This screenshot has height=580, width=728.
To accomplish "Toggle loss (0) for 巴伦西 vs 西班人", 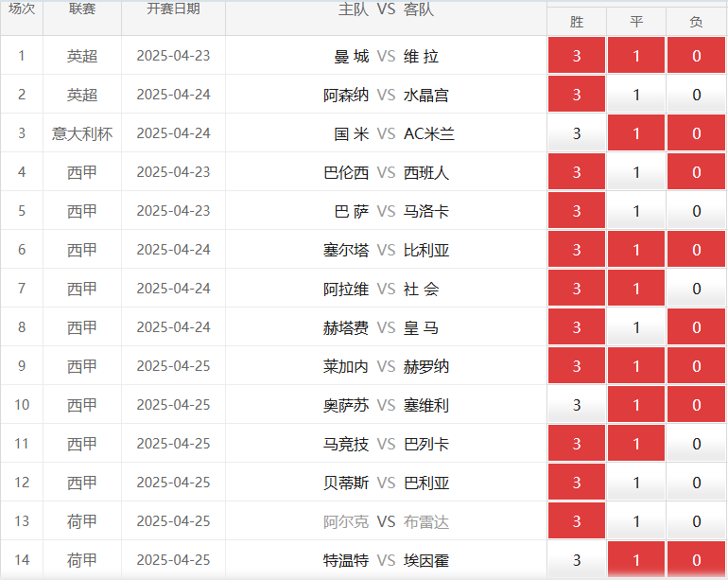I will click(x=696, y=172).
